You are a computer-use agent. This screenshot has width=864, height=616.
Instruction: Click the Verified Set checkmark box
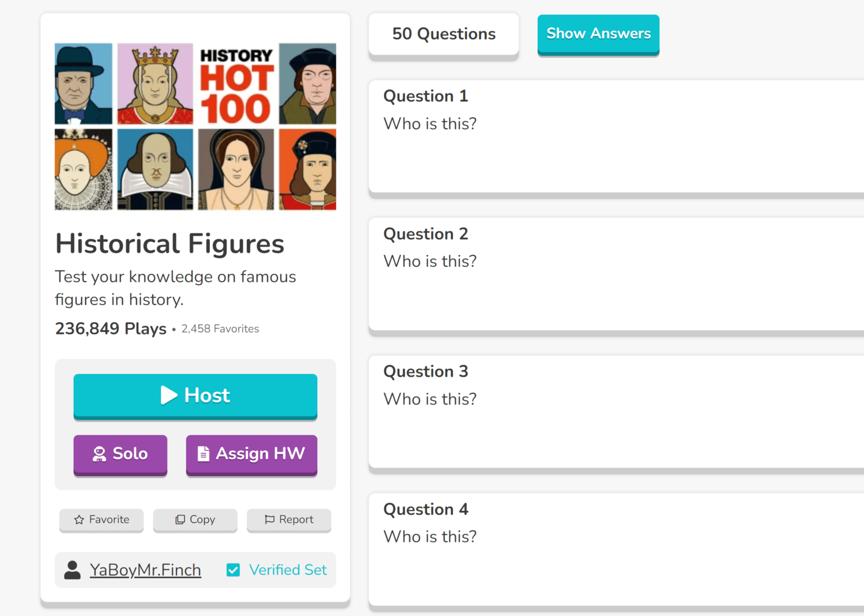233,570
